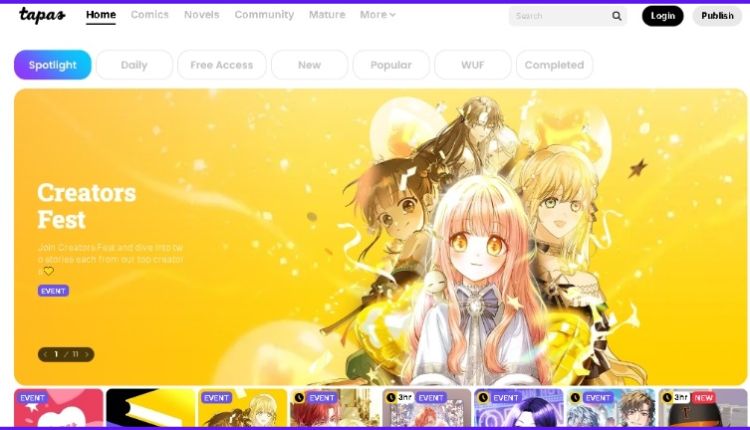Viewport: 750px width, 430px height.
Task: Select the WUF filter tab
Action: point(473,65)
